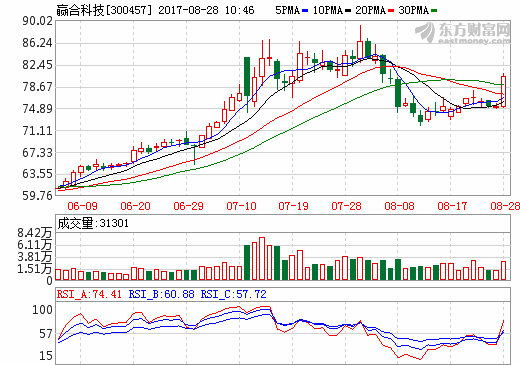Viewport: 520px width, 365px height.
Task: Click the 1.51万 volume axis label
Action: click(35, 269)
